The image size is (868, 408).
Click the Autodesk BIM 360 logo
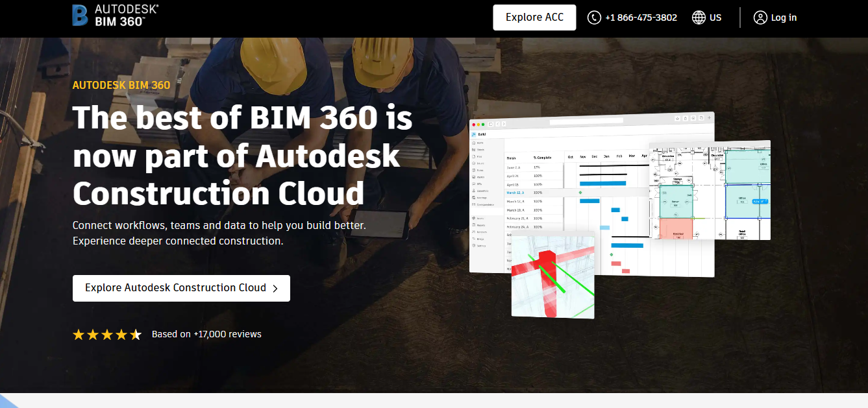(116, 15)
